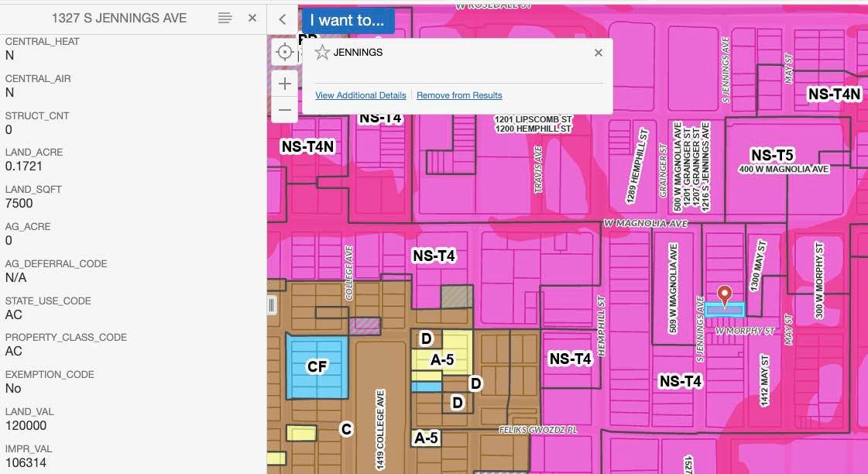Click the geolocate target icon

point(285,52)
